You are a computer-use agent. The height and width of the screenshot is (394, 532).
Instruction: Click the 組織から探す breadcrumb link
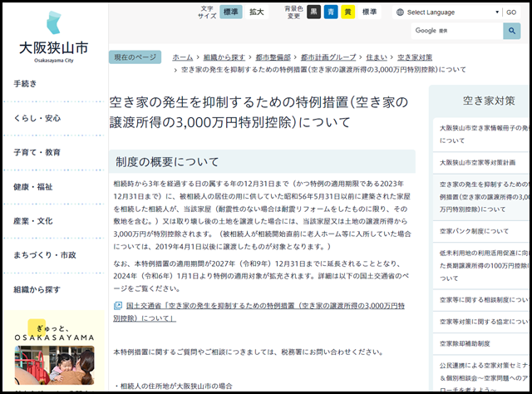click(x=224, y=57)
